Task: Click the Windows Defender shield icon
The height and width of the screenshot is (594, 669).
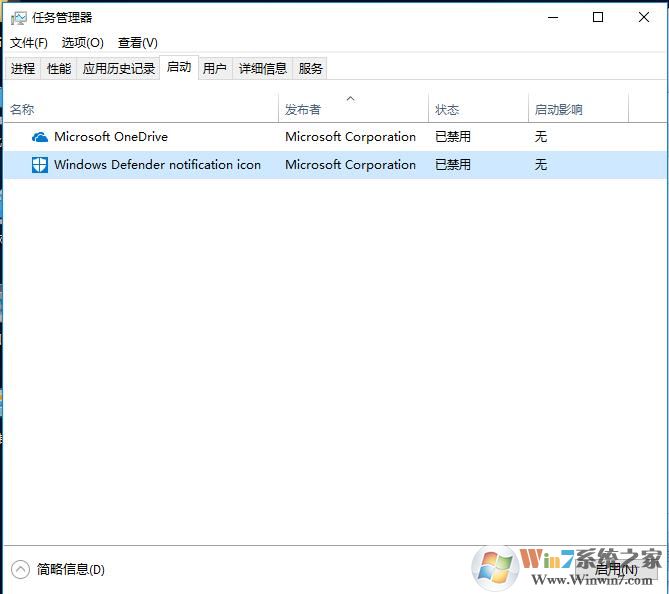Action: [40, 165]
